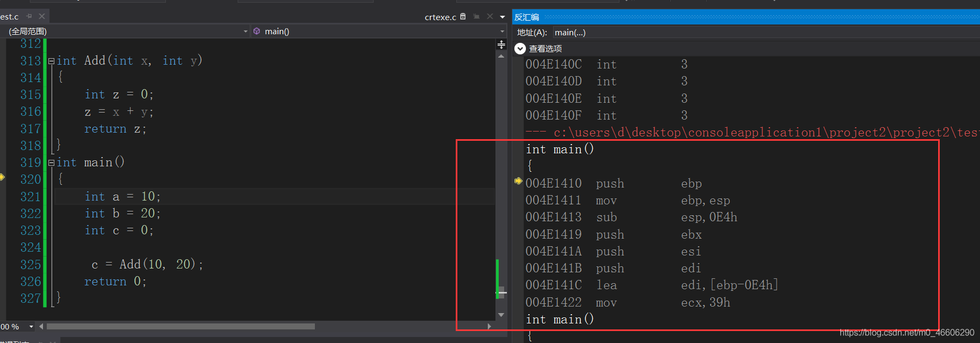
Task: Open the zoom percentage dropdown
Action: pyautogui.click(x=31, y=327)
